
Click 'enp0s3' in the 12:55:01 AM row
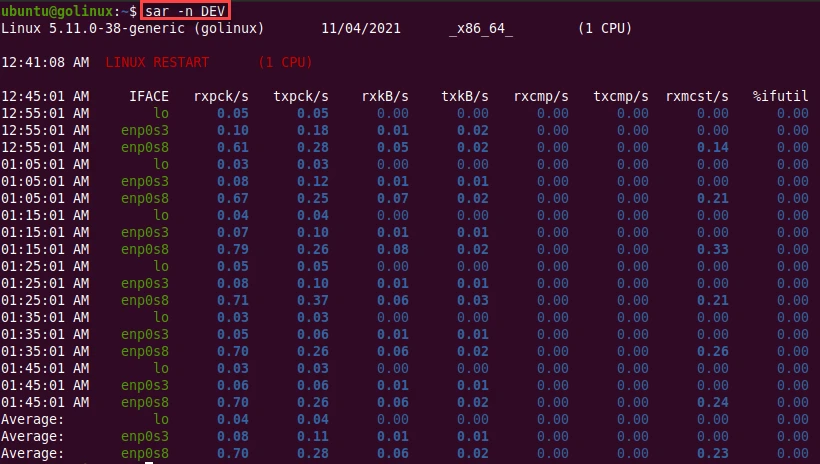click(145, 130)
